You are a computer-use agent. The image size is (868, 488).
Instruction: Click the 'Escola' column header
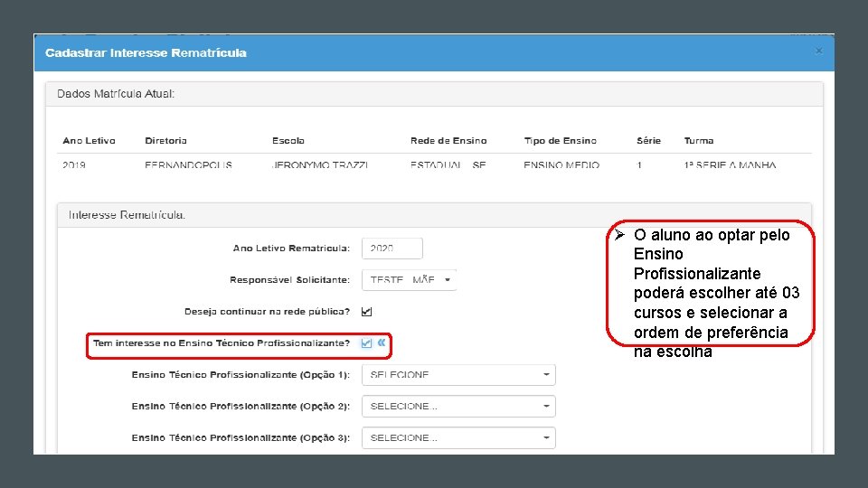tap(288, 141)
